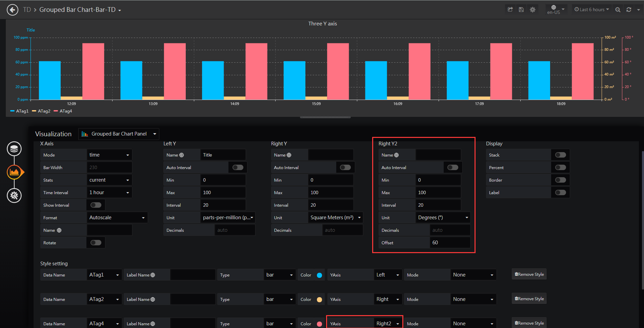This screenshot has width=644, height=328.
Task: Click the zoom out magnifier icon
Action: [x=618, y=9]
